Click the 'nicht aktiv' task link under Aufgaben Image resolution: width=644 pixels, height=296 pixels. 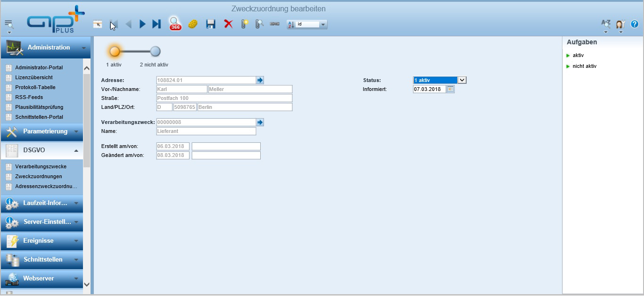(x=584, y=66)
